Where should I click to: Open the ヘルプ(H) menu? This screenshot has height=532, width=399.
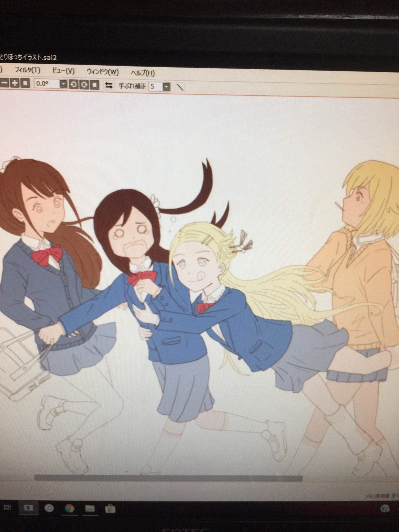tap(143, 73)
